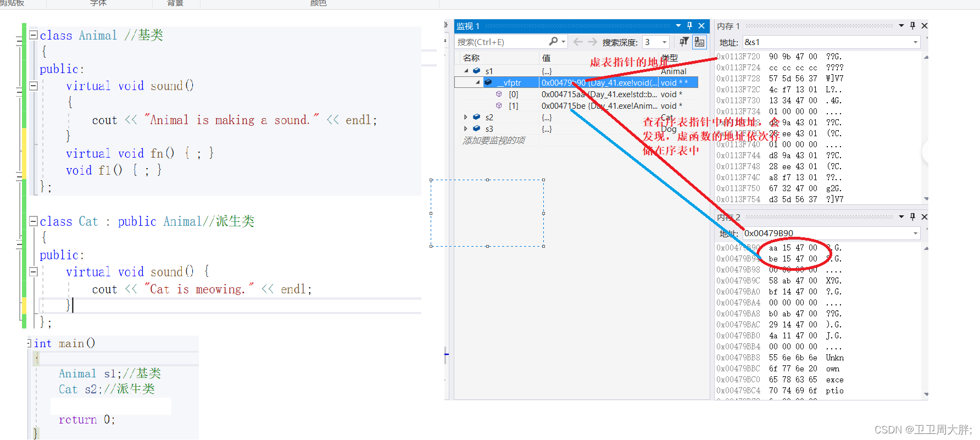Click the watch search magnifier icon

553,41
